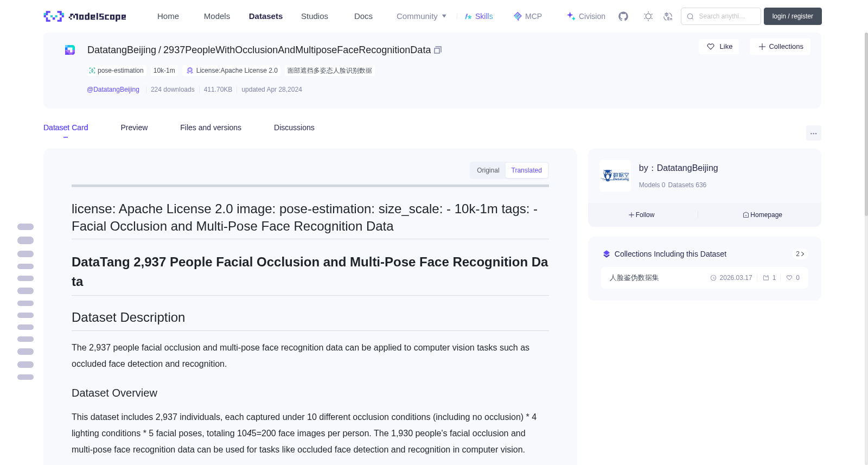Click the DatatangBeijing organization logo

615,176
